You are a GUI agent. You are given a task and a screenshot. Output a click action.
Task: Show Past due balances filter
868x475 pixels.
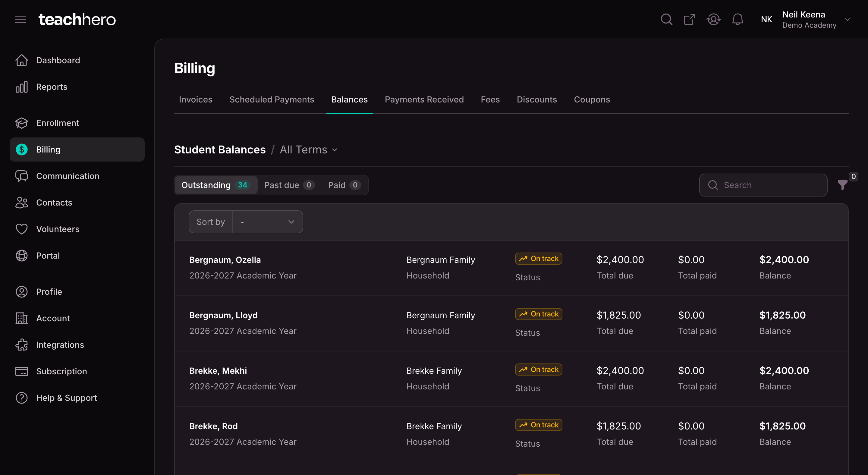coord(289,185)
